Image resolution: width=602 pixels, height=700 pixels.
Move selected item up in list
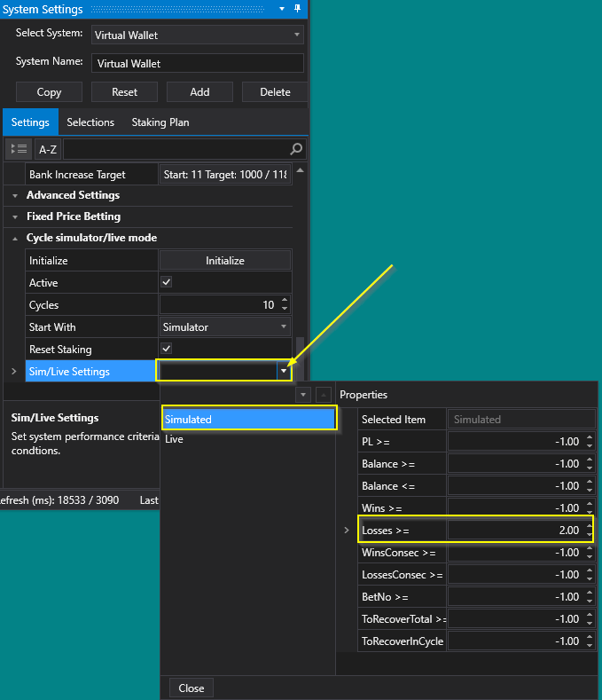(322, 394)
